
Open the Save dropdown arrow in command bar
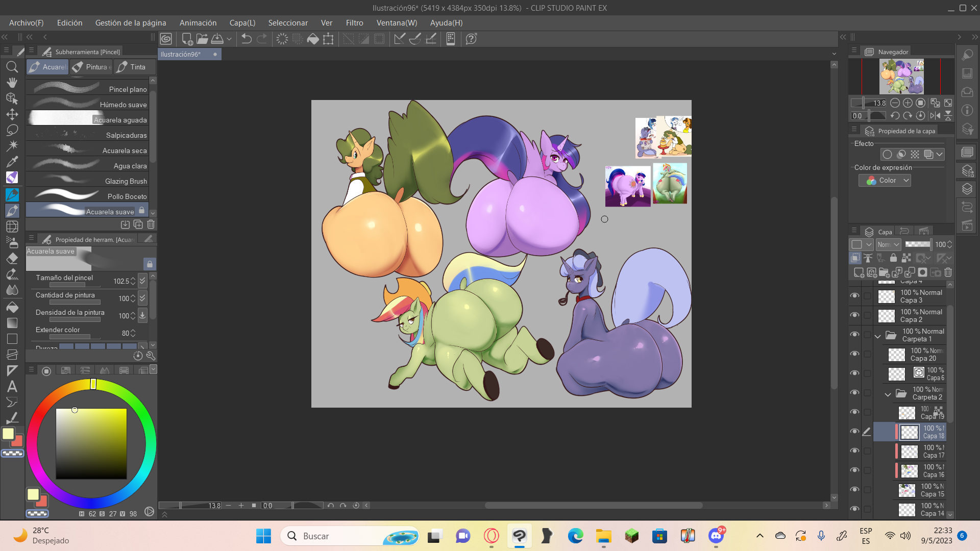(229, 39)
